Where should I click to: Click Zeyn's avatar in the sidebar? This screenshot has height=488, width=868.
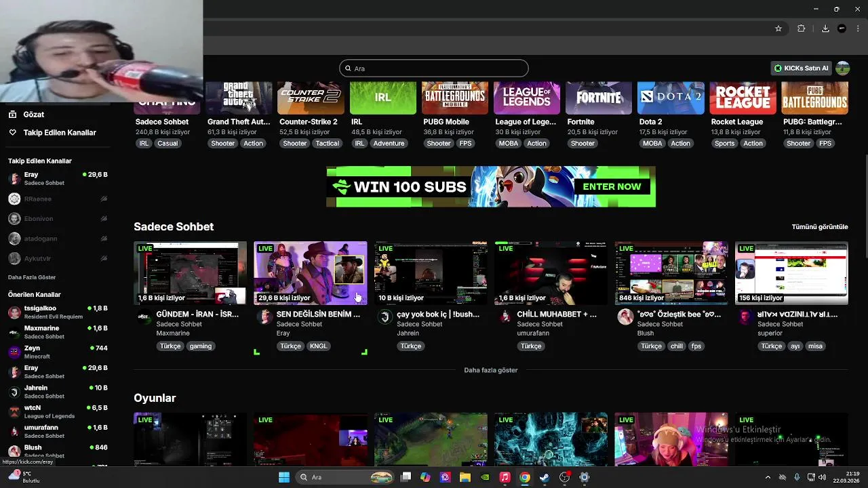pyautogui.click(x=14, y=352)
